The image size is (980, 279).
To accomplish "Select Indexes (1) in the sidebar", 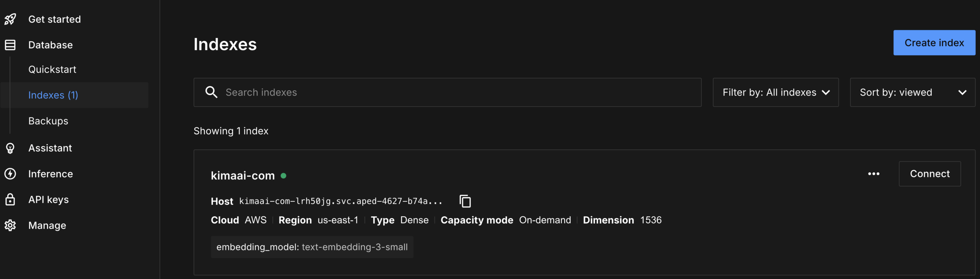I will 53,95.
